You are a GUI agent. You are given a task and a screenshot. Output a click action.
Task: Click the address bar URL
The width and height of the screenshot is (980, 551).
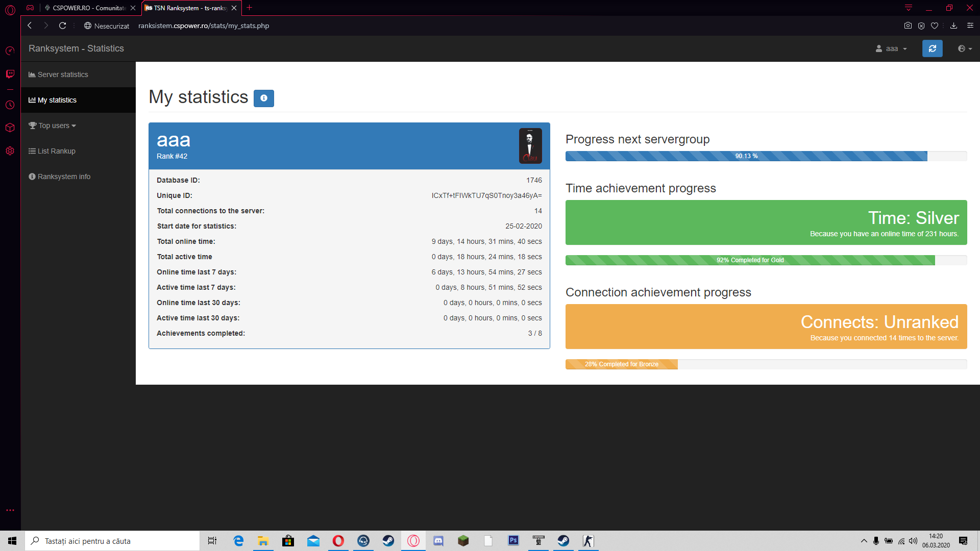(x=204, y=26)
